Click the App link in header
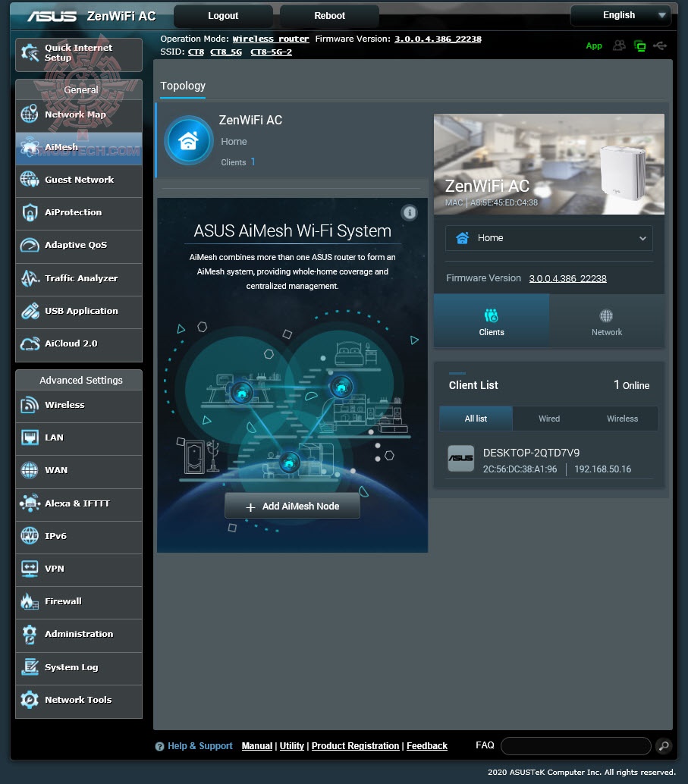The image size is (688, 784). tap(594, 46)
